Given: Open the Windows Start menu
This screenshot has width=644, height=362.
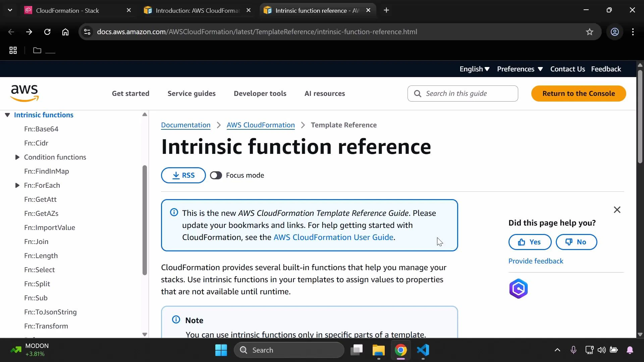Looking at the screenshot, I should pos(221,350).
